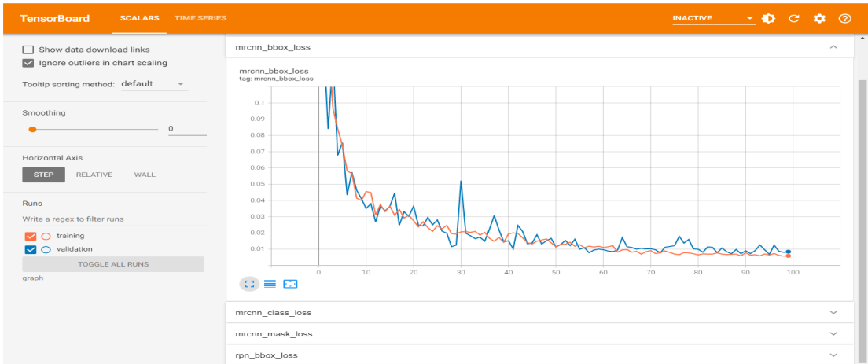
Task: Click the training run color circle
Action: pyautogui.click(x=46, y=236)
